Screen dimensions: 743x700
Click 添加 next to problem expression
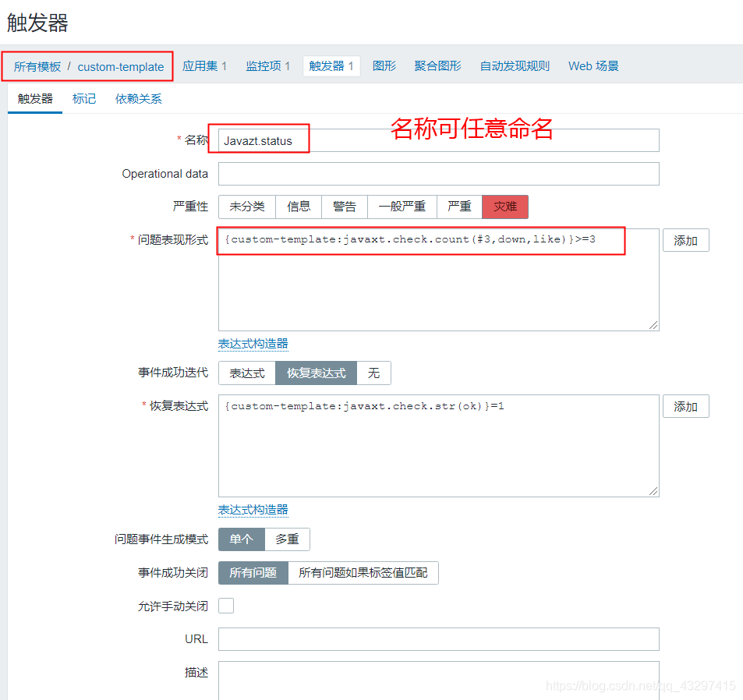(685, 240)
